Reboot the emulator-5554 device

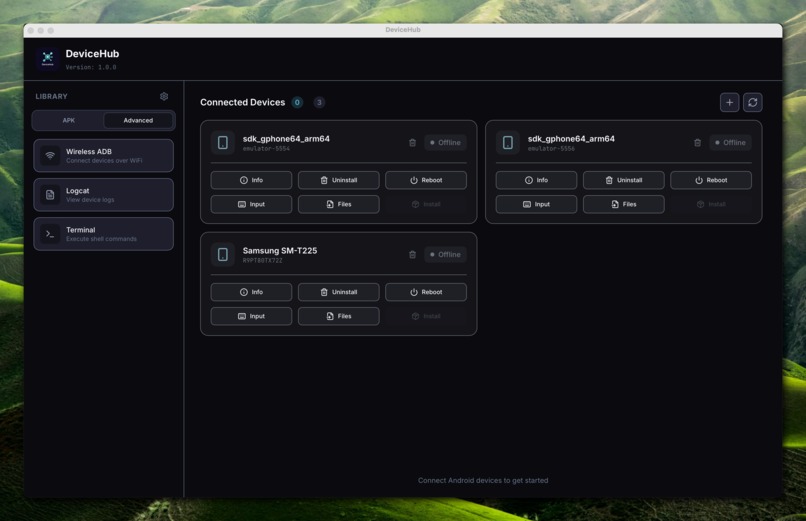pyautogui.click(x=426, y=180)
